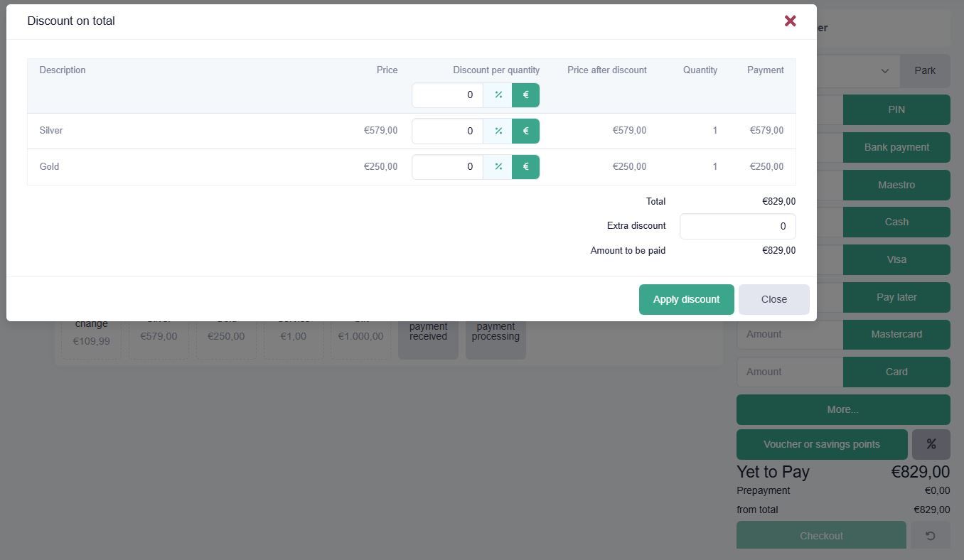Open More payment options
This screenshot has width=964, height=560.
coord(843,409)
